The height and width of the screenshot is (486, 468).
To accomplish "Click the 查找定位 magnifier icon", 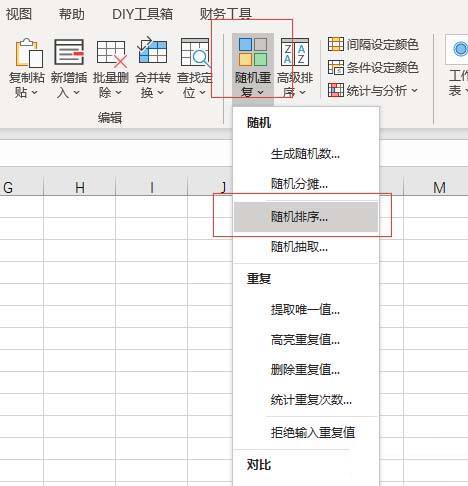I will click(195, 53).
